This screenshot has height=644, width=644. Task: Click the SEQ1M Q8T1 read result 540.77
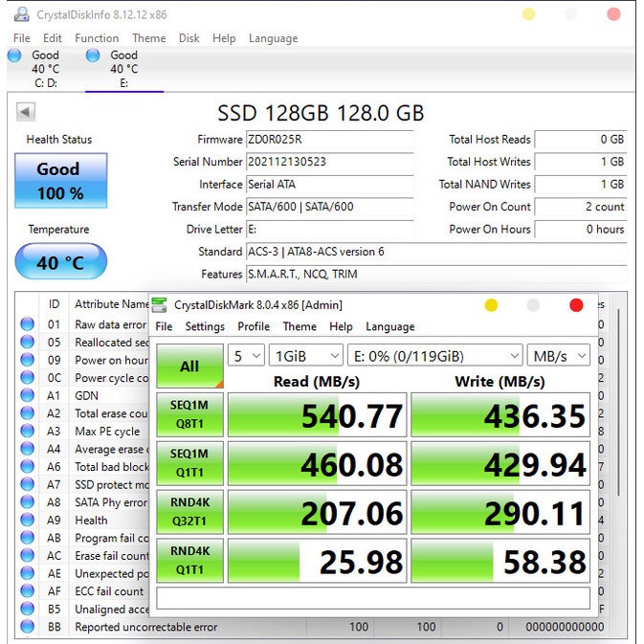coord(317,415)
